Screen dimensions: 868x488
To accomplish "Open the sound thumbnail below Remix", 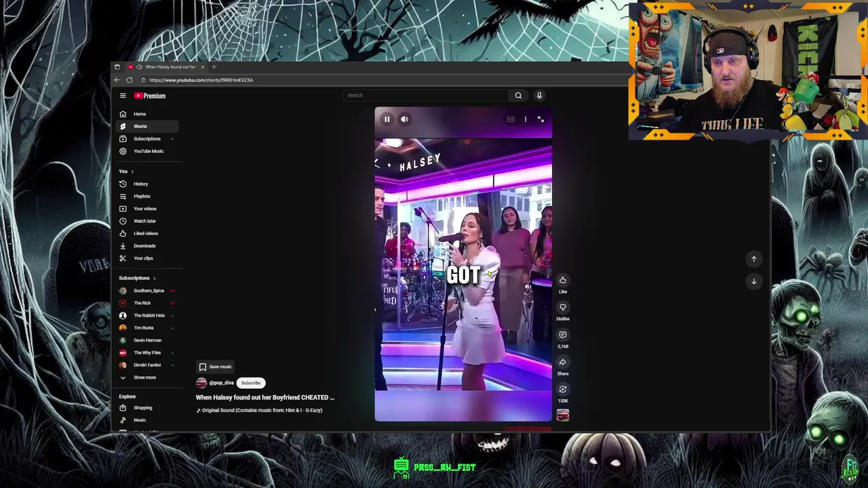I will point(563,415).
